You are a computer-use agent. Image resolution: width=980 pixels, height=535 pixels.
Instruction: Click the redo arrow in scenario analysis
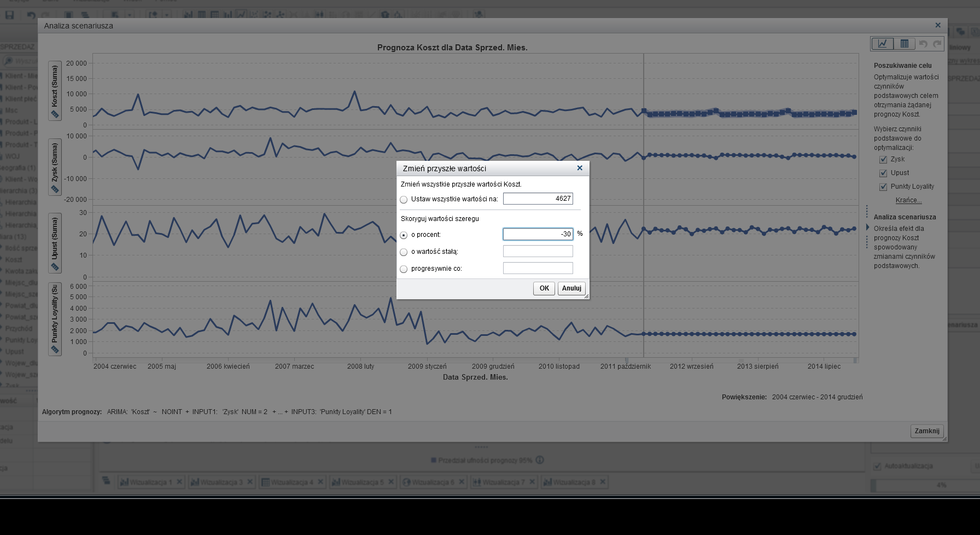[937, 44]
